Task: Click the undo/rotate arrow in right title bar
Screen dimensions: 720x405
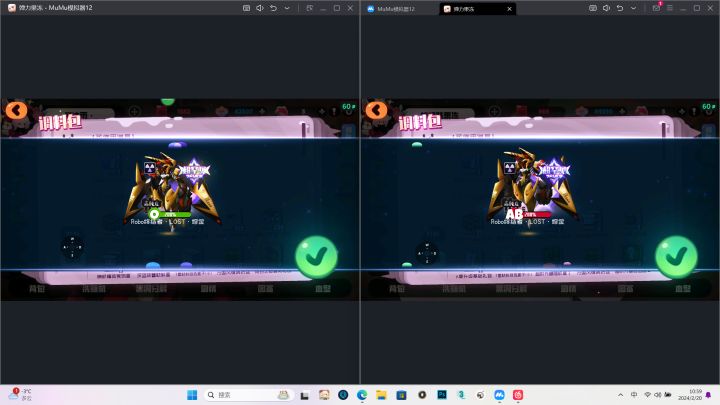Action: (x=620, y=8)
